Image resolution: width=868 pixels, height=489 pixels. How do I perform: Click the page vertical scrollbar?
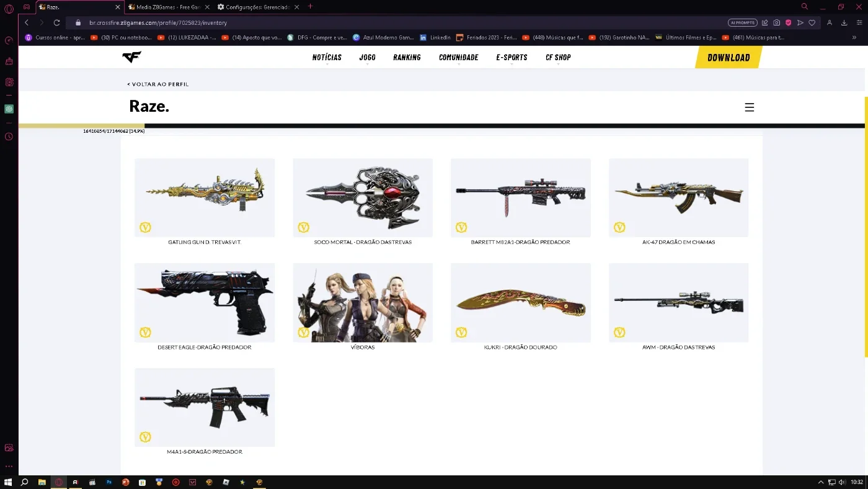click(x=866, y=227)
